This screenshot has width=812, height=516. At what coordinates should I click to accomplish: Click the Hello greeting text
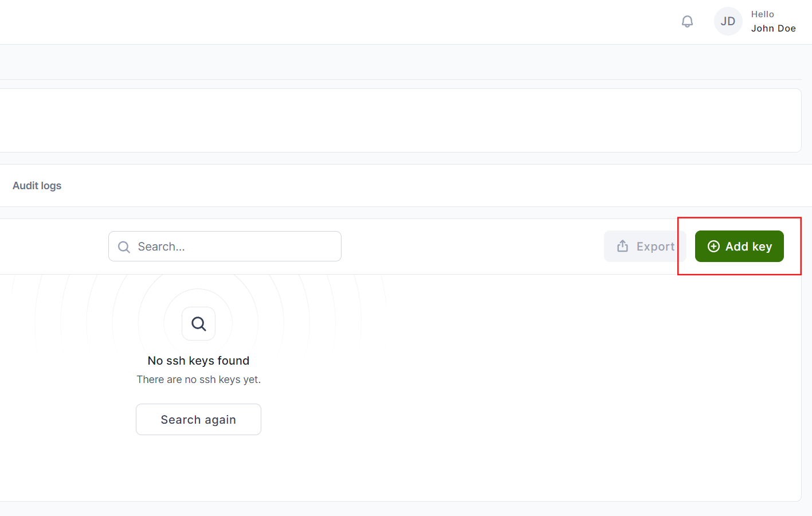(762, 14)
